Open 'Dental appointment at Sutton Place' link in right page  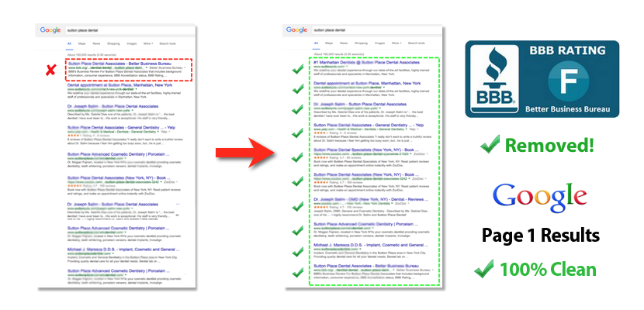click(367, 83)
